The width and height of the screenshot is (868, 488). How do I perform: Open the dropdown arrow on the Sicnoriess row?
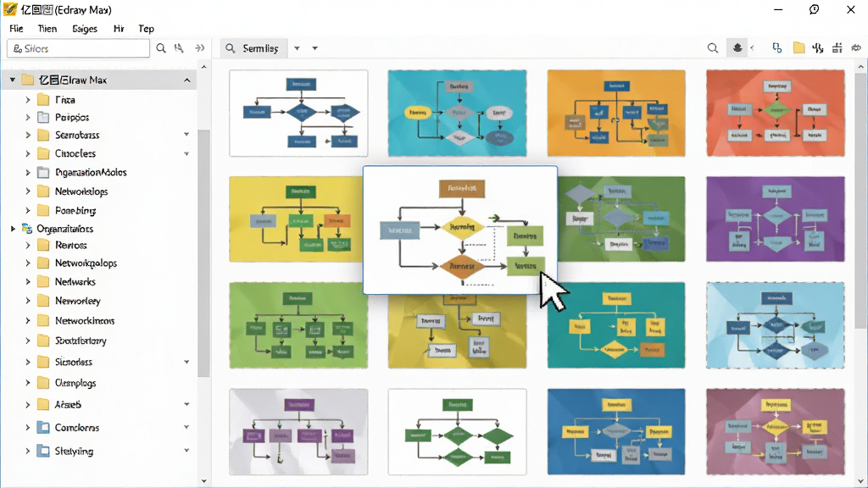pyautogui.click(x=186, y=362)
